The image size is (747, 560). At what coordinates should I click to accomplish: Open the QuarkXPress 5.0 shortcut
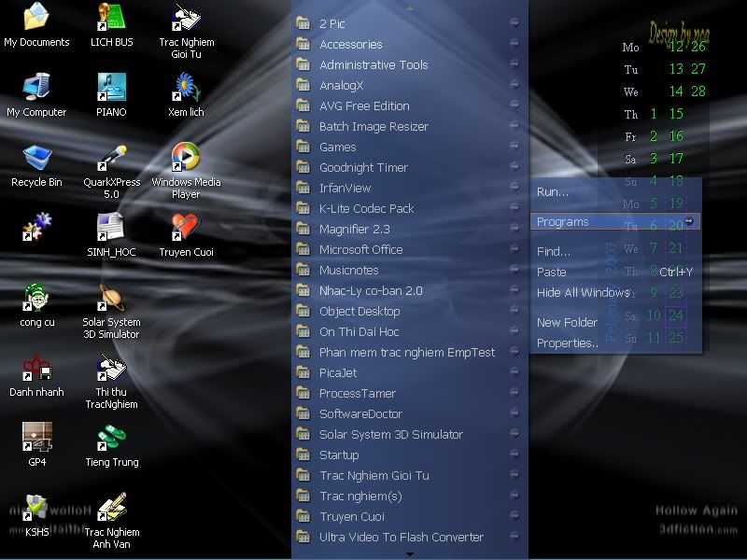tap(111, 157)
